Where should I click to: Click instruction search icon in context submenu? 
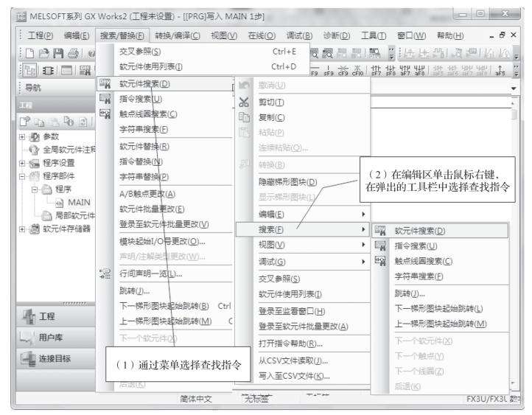[380, 245]
